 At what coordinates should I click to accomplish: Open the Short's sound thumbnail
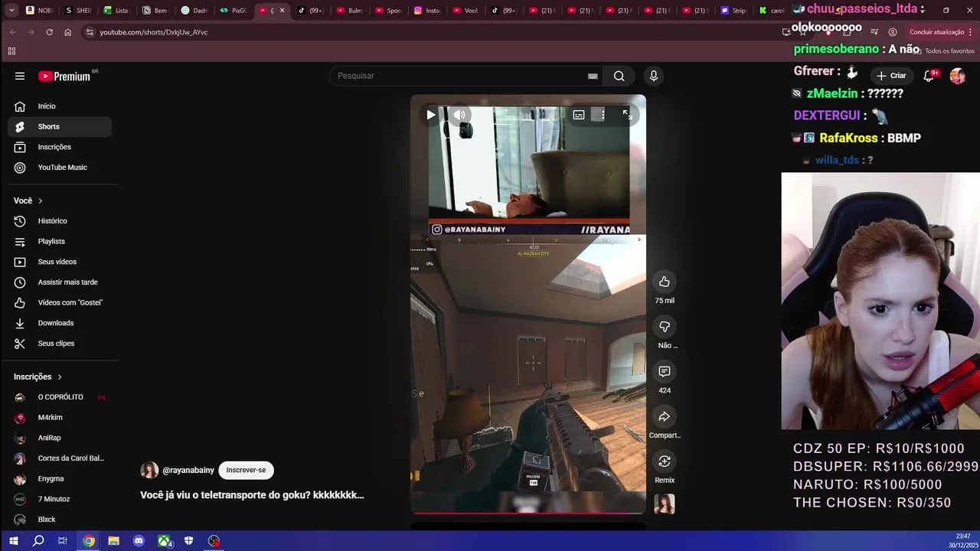coord(665,504)
